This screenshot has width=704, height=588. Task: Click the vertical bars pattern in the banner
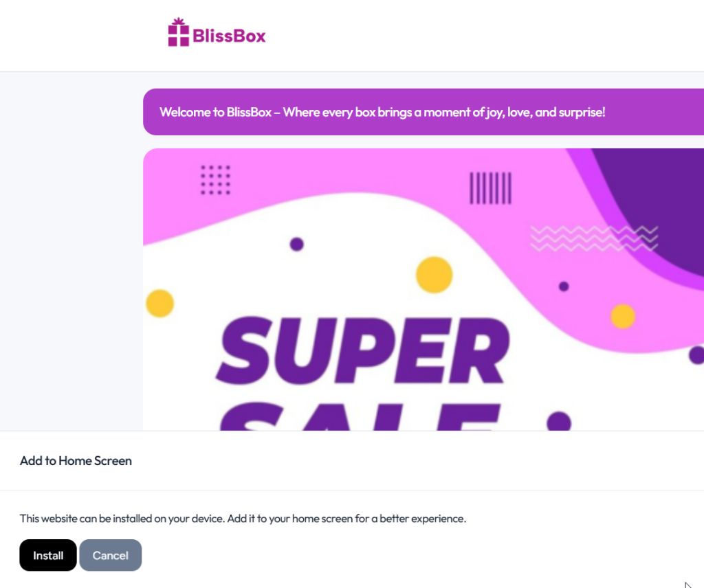490,188
